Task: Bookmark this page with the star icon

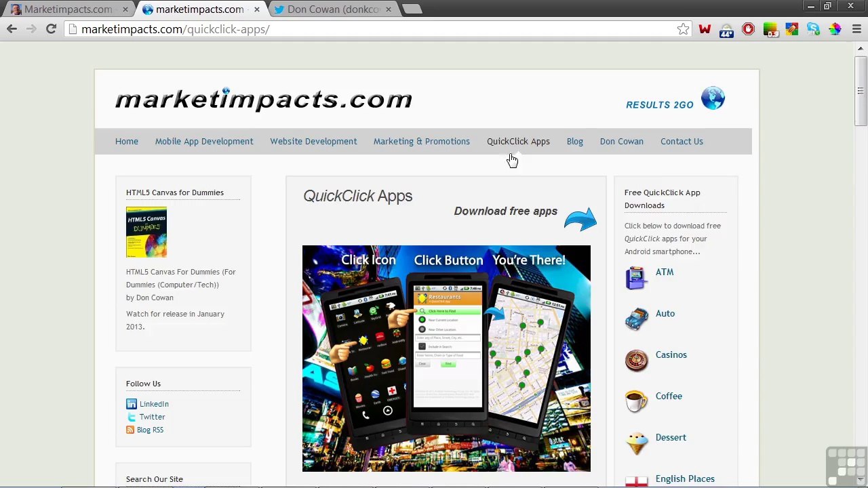Action: pos(683,29)
